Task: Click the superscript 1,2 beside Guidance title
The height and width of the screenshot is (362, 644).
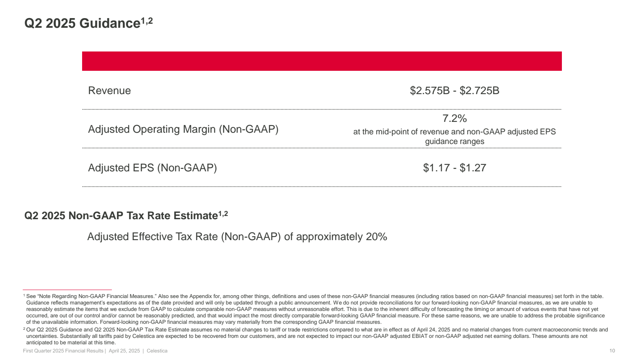Action: point(147,20)
